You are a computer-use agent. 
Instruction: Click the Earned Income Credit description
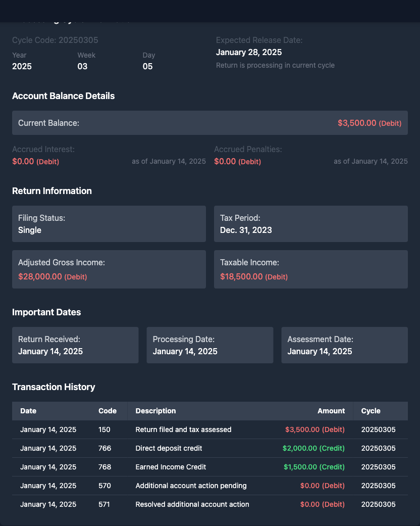coord(171,467)
